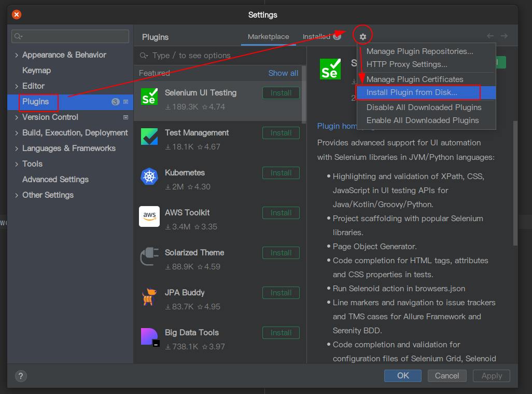Expand the Tools settings section
This screenshot has height=394, width=532.
(x=16, y=164)
